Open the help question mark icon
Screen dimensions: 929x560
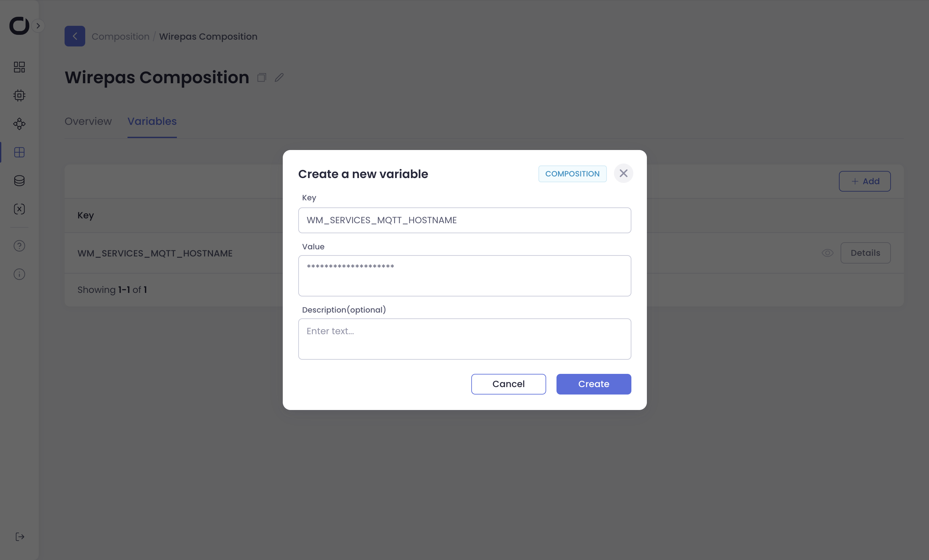click(x=19, y=246)
